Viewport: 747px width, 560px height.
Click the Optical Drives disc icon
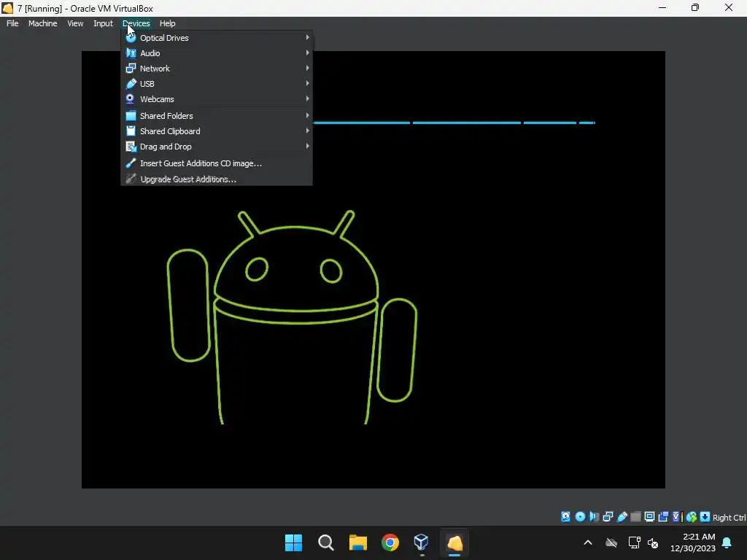(x=131, y=38)
